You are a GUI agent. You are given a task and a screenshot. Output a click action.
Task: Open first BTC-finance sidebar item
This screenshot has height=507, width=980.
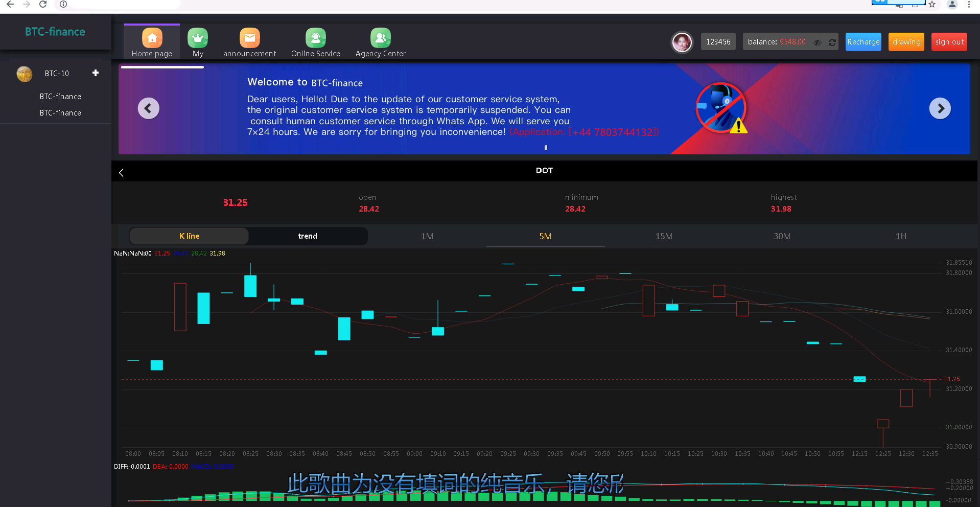pyautogui.click(x=60, y=97)
